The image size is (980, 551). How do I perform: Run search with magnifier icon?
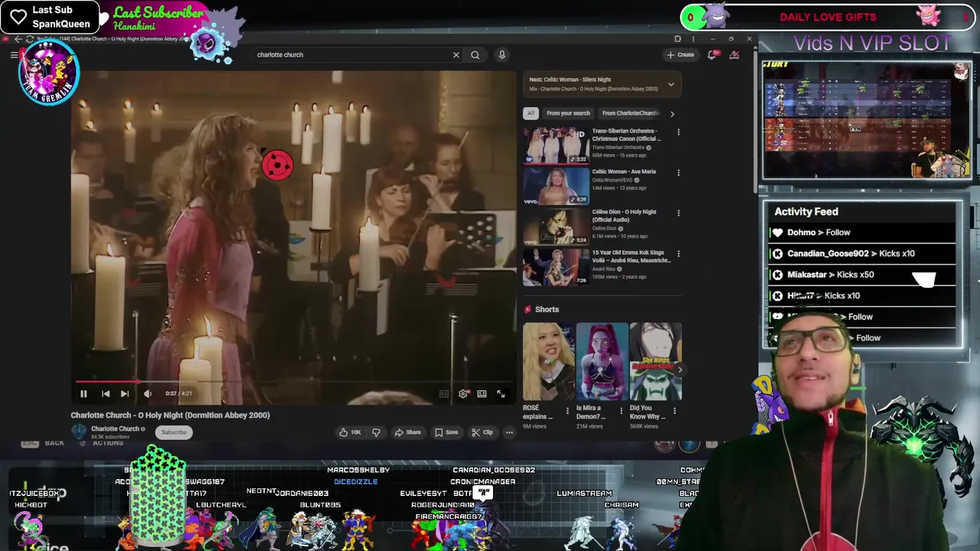[x=475, y=55]
